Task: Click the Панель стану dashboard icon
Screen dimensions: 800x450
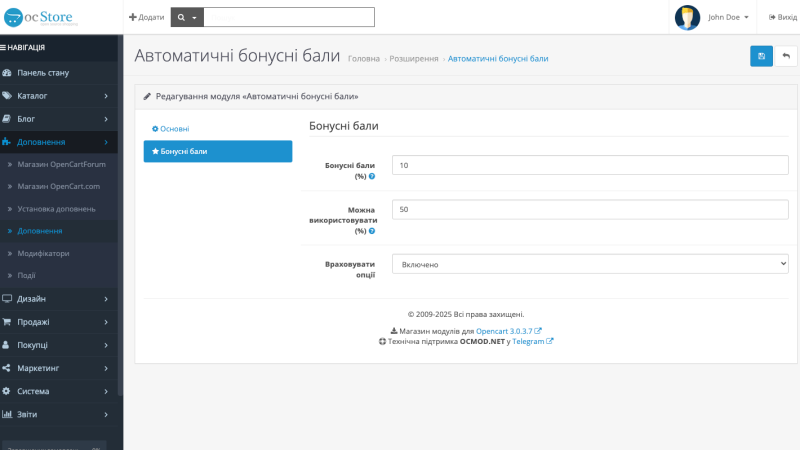Action: tap(7, 73)
